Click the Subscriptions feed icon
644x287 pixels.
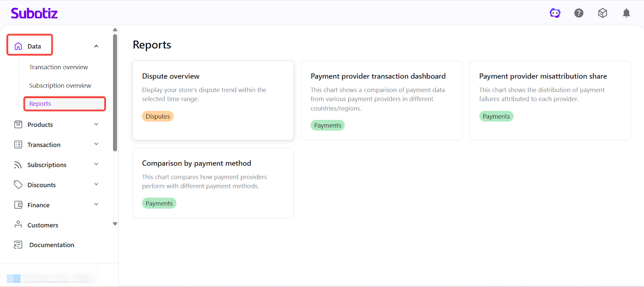(18, 165)
